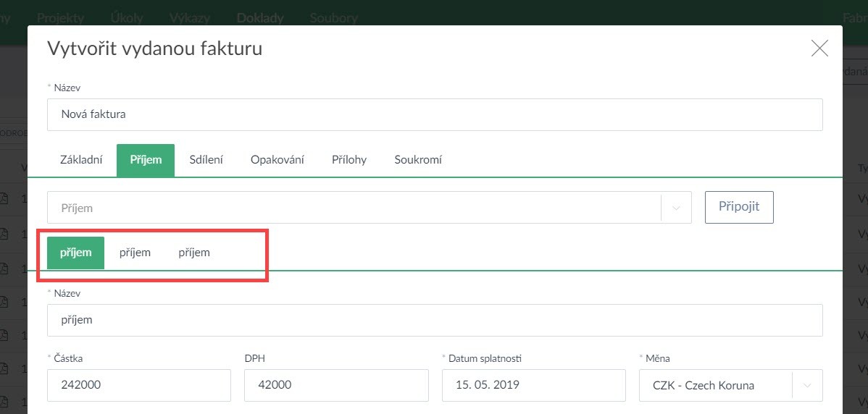The height and width of the screenshot is (414, 868).
Task: Click the Částka field showing 242000
Action: (139, 385)
